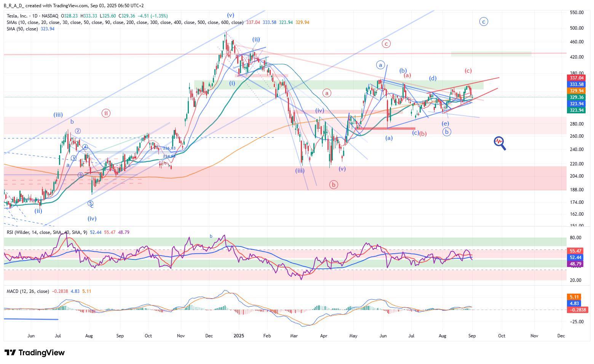Click the purple 48.79 RSI axis tag
The height and width of the screenshot is (364, 594).
[x=575, y=264]
